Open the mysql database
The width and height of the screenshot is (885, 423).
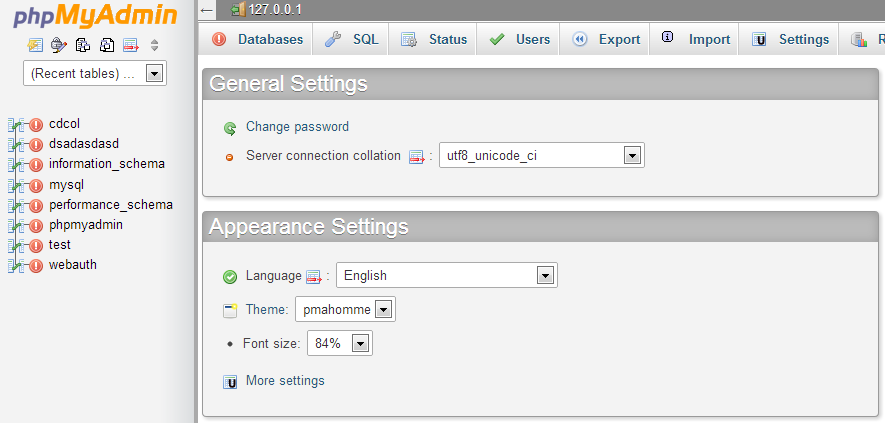point(67,185)
